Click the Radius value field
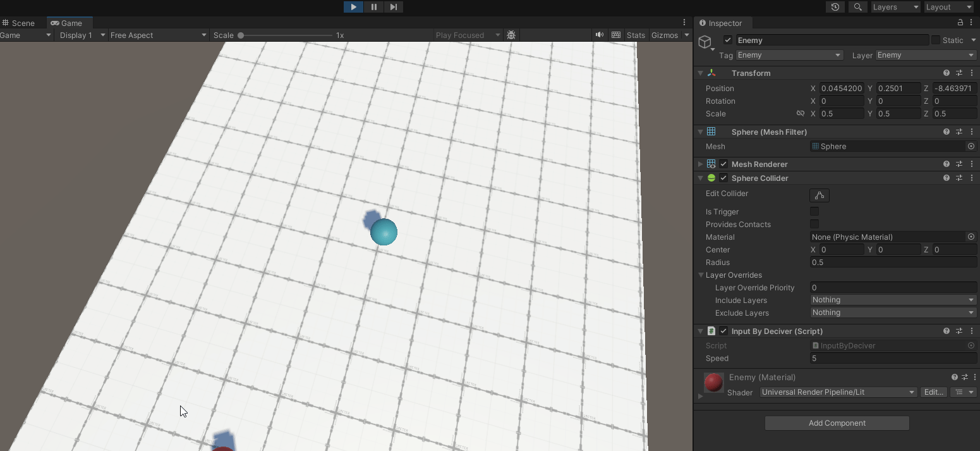 [x=893, y=263]
